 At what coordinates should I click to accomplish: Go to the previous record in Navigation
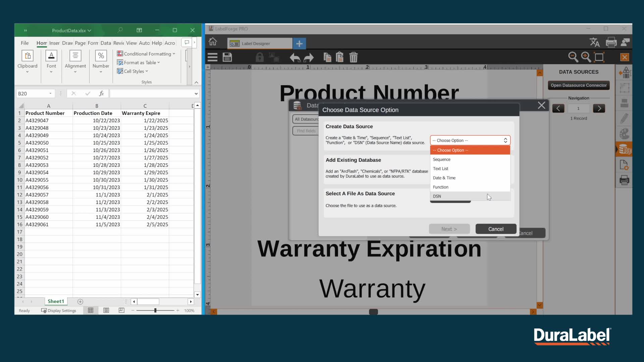(558, 108)
